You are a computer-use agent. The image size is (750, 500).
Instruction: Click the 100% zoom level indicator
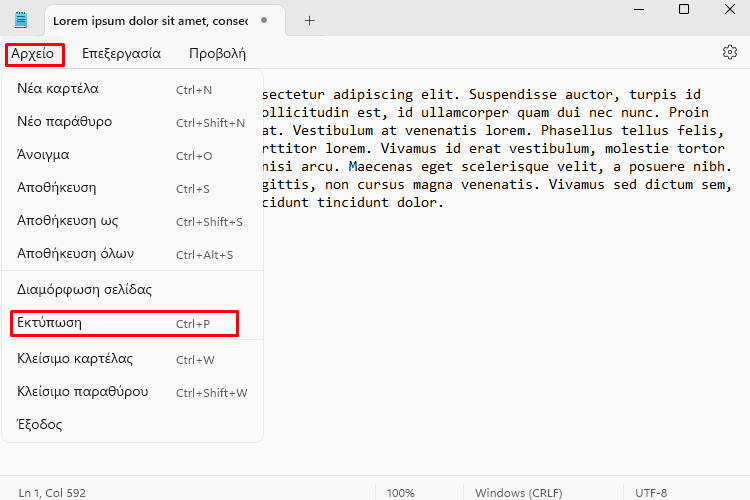(x=401, y=492)
